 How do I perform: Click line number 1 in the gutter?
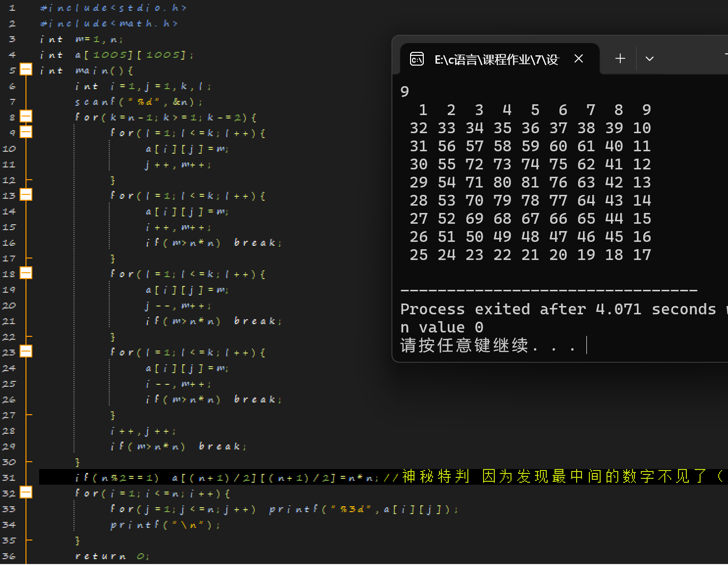click(x=12, y=8)
